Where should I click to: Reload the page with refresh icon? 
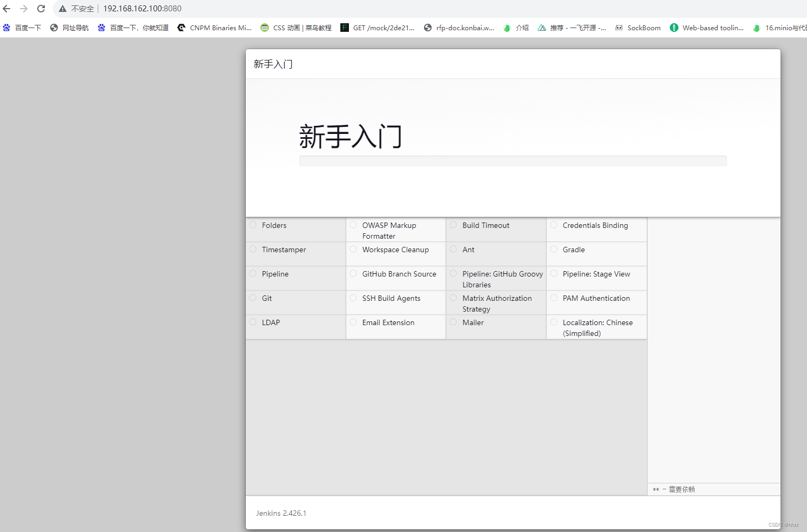(x=41, y=9)
